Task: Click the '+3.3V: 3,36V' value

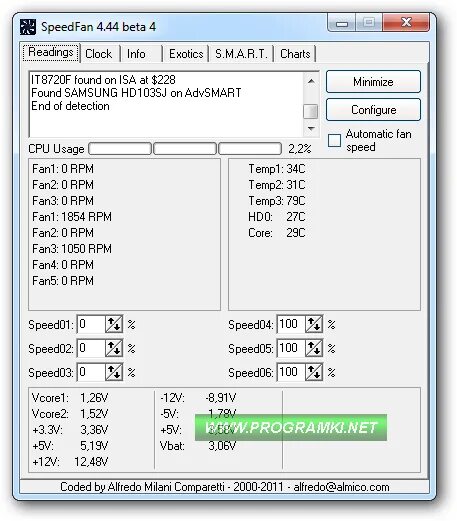Action: pyautogui.click(x=70, y=430)
